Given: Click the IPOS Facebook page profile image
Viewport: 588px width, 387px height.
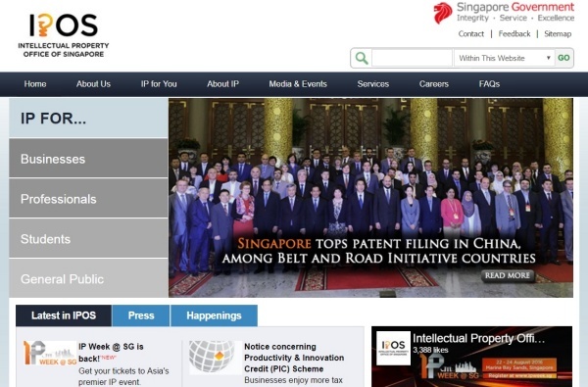Looking at the screenshot, I should click(x=393, y=348).
